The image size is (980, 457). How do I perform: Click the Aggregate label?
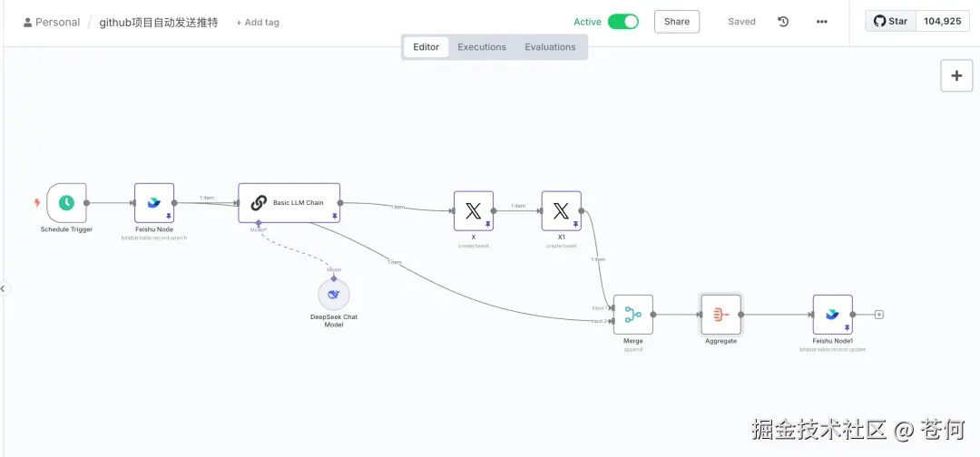(720, 342)
